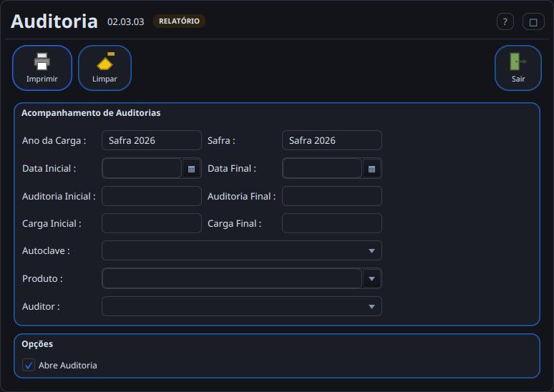The image size is (554, 392).
Task: Click the Auditor label
Action: [x=41, y=307]
